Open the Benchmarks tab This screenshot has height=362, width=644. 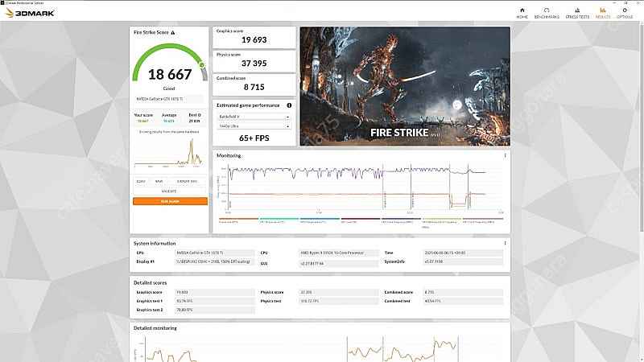547,13
